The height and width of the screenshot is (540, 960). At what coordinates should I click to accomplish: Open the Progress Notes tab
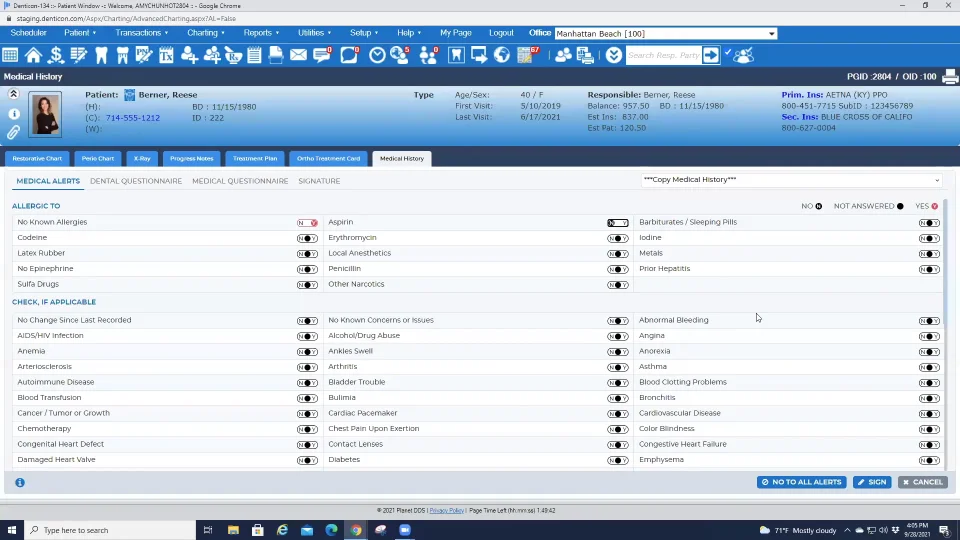(x=192, y=159)
